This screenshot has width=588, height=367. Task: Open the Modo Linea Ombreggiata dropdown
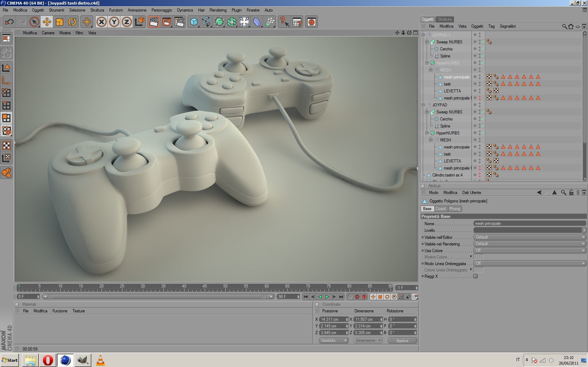pyautogui.click(x=530, y=263)
